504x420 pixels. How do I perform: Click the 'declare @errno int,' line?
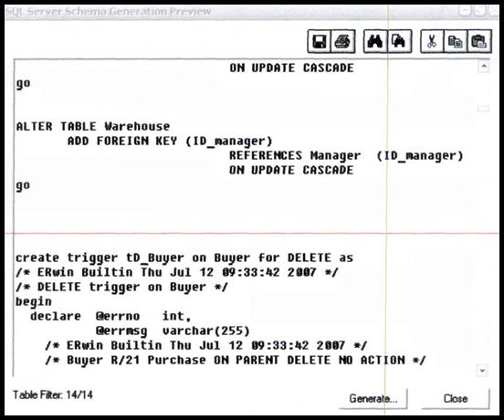[x=110, y=316]
